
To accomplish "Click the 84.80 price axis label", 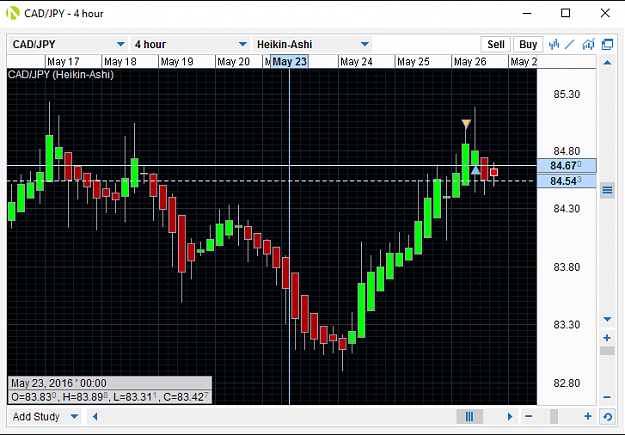I will coord(566,152).
